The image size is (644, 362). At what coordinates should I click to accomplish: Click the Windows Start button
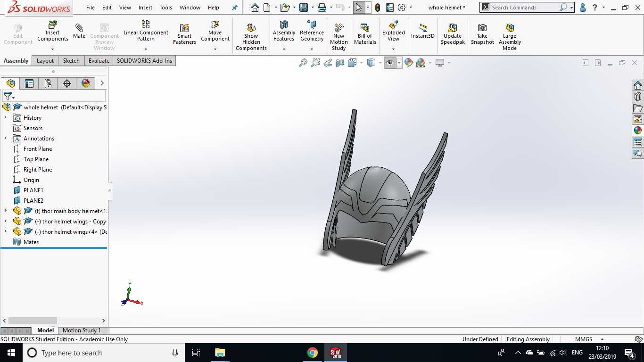tap(11, 353)
